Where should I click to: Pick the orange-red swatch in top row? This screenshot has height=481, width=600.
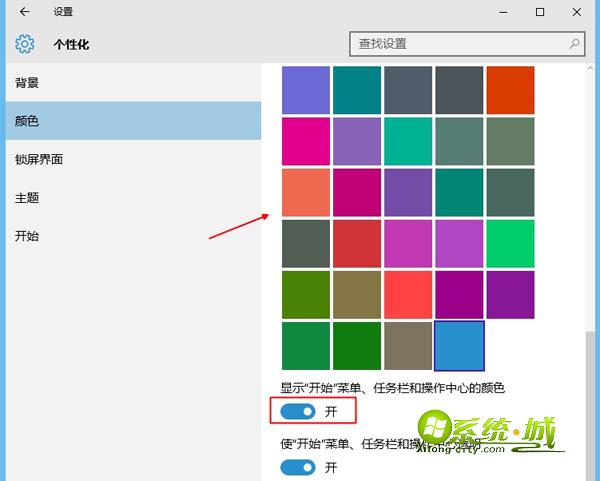click(510, 90)
